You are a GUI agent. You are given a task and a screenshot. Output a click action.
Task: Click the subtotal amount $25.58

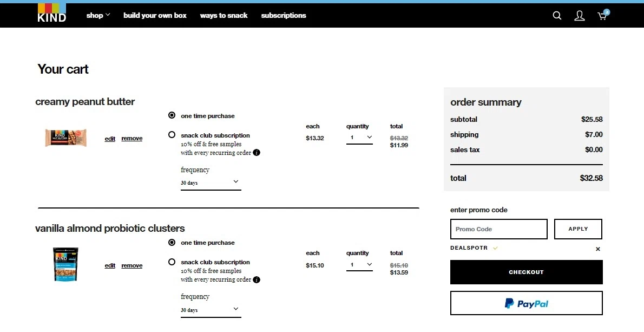click(592, 119)
